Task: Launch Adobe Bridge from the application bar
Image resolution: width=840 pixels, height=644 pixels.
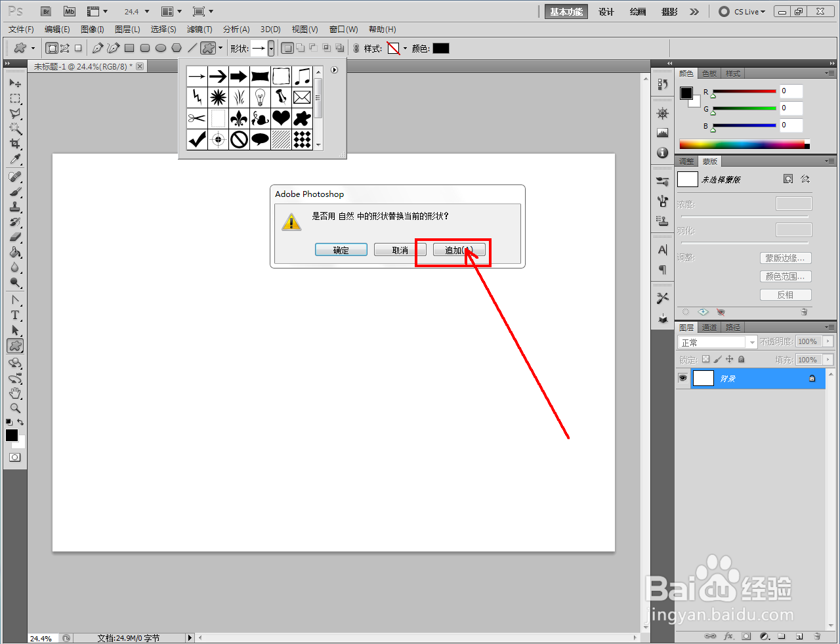Action: coord(46,11)
